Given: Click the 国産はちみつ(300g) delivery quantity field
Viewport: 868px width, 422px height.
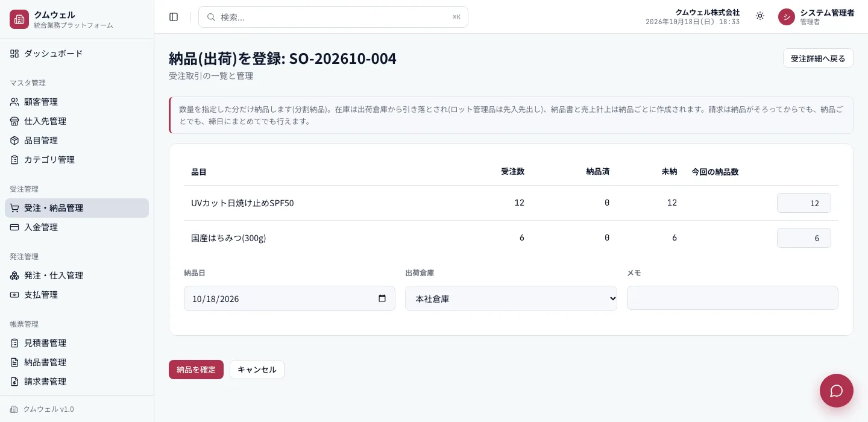Looking at the screenshot, I should click(804, 238).
